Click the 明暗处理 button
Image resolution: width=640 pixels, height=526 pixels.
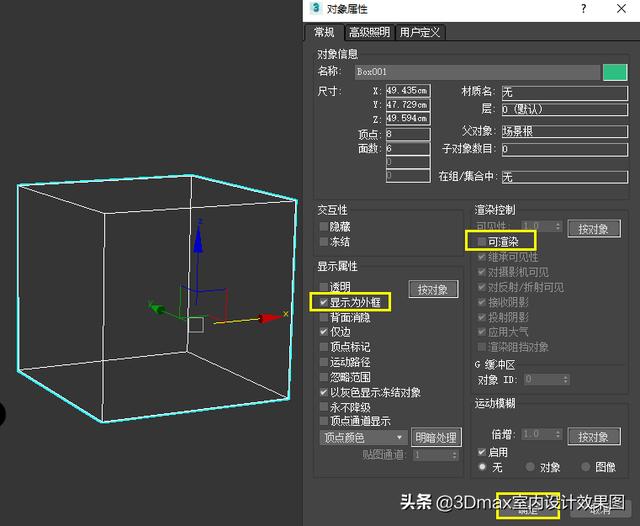436,438
